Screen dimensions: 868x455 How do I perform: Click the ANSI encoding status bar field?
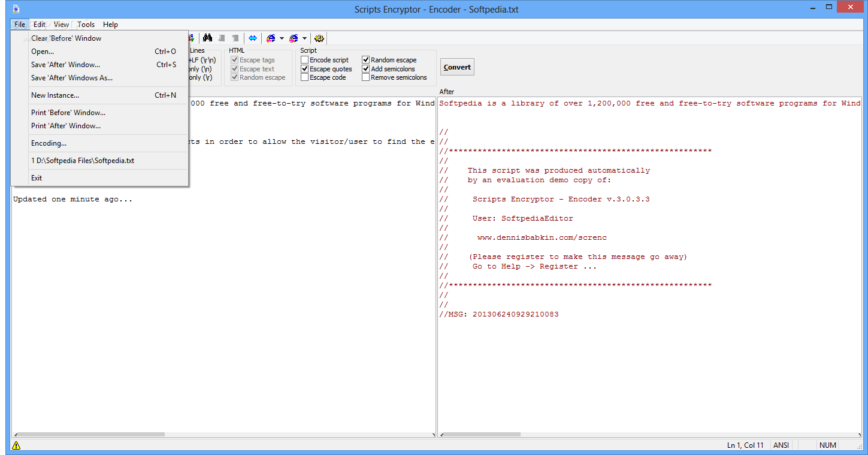coord(781,445)
